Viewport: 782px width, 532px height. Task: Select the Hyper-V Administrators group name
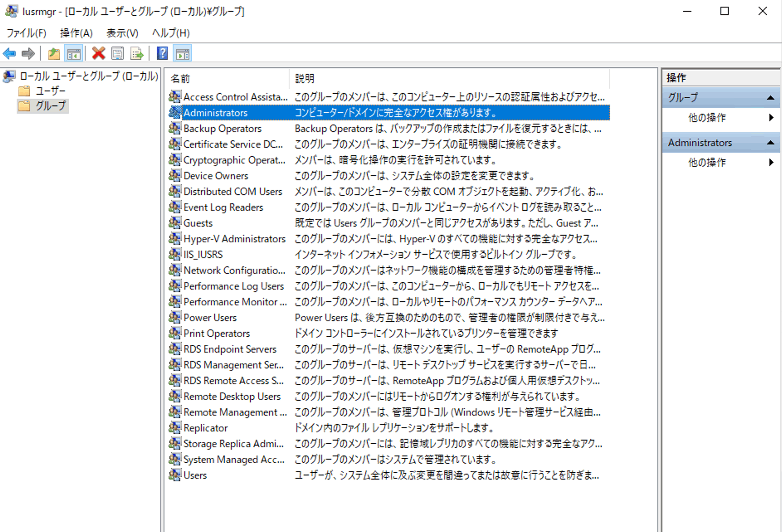[235, 239]
